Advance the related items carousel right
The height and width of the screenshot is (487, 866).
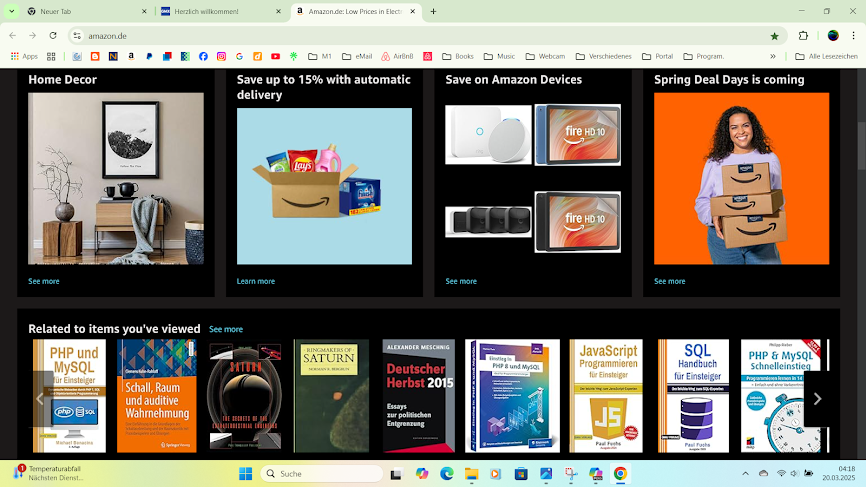817,399
